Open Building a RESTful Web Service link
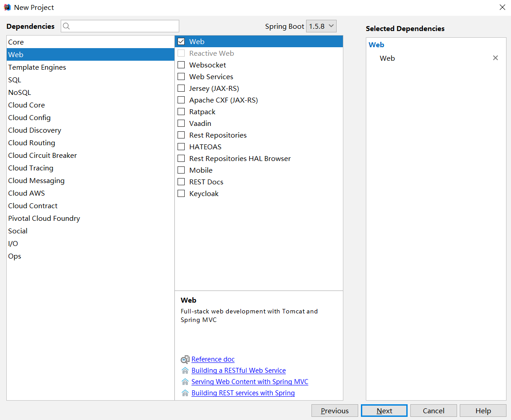The image size is (511, 420). click(x=238, y=371)
